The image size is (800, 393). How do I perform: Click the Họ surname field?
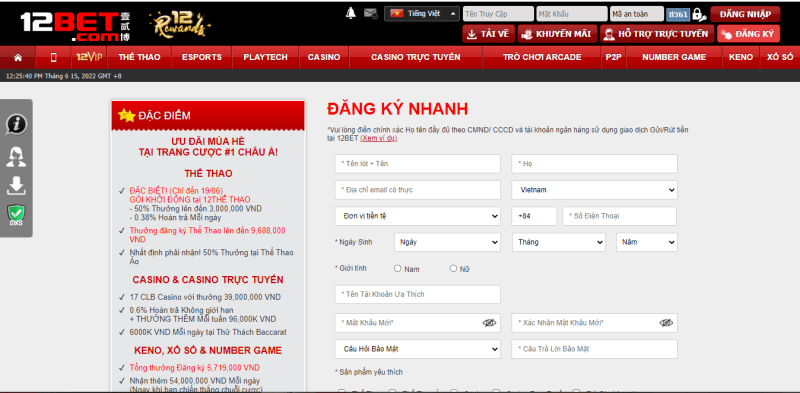pyautogui.click(x=594, y=164)
